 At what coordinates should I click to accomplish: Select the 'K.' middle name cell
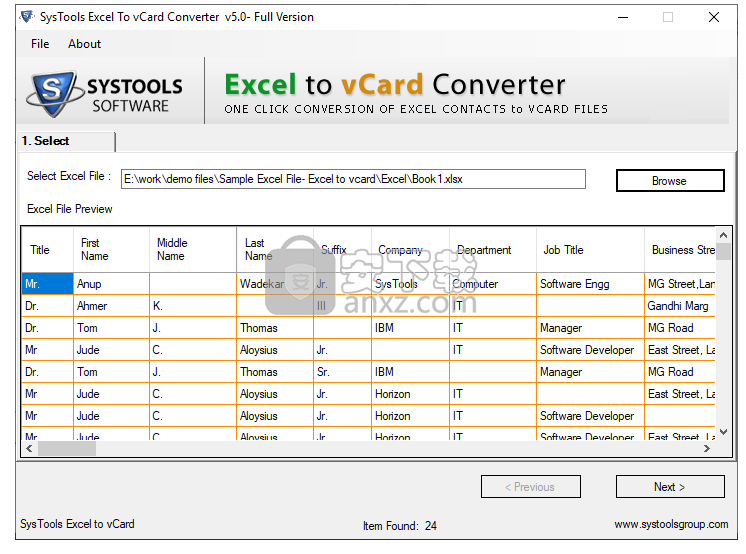tap(193, 306)
